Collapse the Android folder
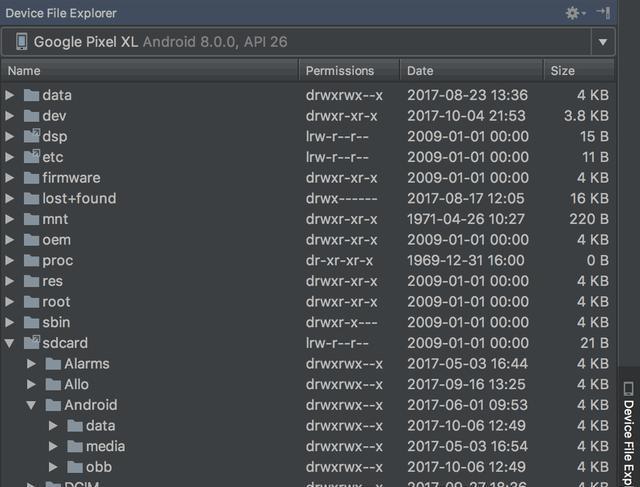 (x=31, y=405)
